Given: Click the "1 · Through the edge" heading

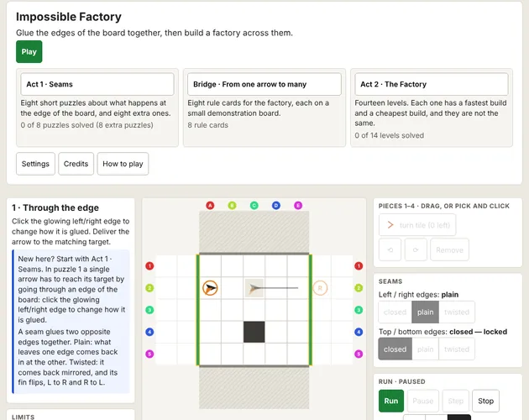Looking at the screenshot, I should (x=55, y=207).
